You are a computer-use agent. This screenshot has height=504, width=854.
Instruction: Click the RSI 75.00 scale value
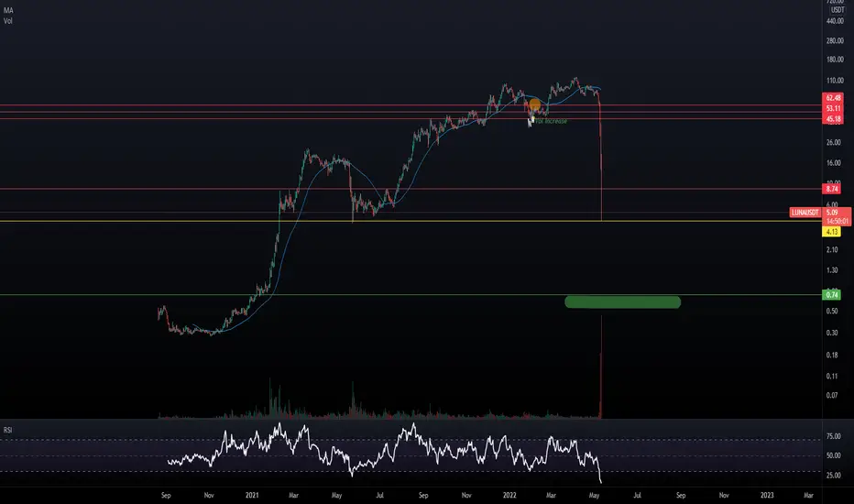833,436
